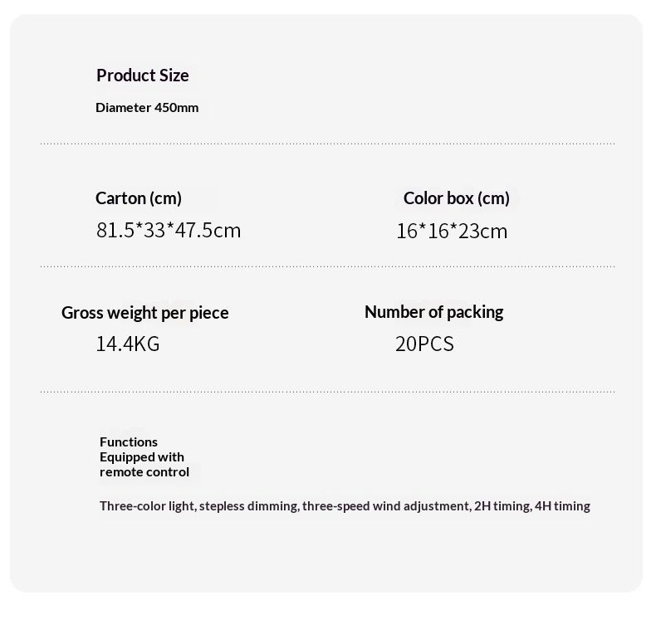
Task: Click the Functions heading
Action: 129,442
